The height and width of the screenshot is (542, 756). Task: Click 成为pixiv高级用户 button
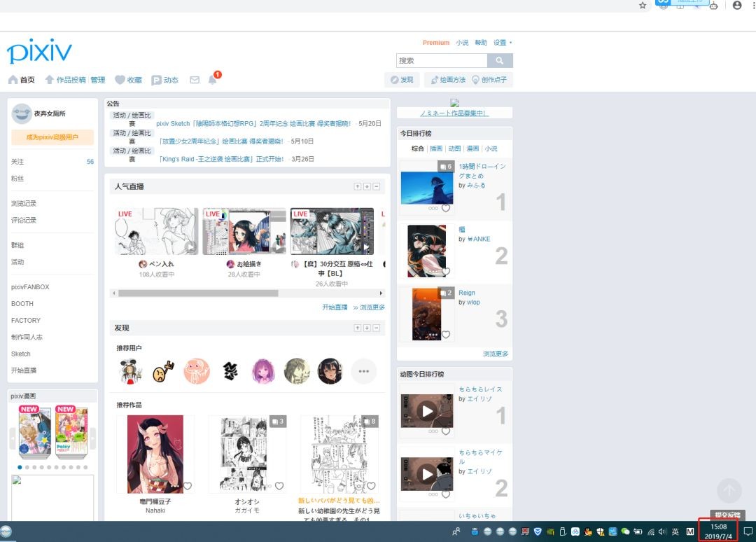(x=52, y=137)
